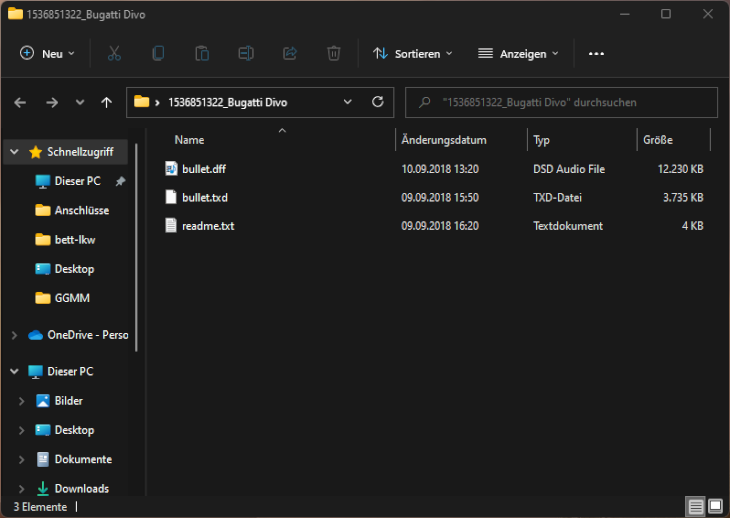This screenshot has width=730, height=518.
Task: Click the 1536851322_Bugatti Divo path breadcrumb
Action: 228,102
